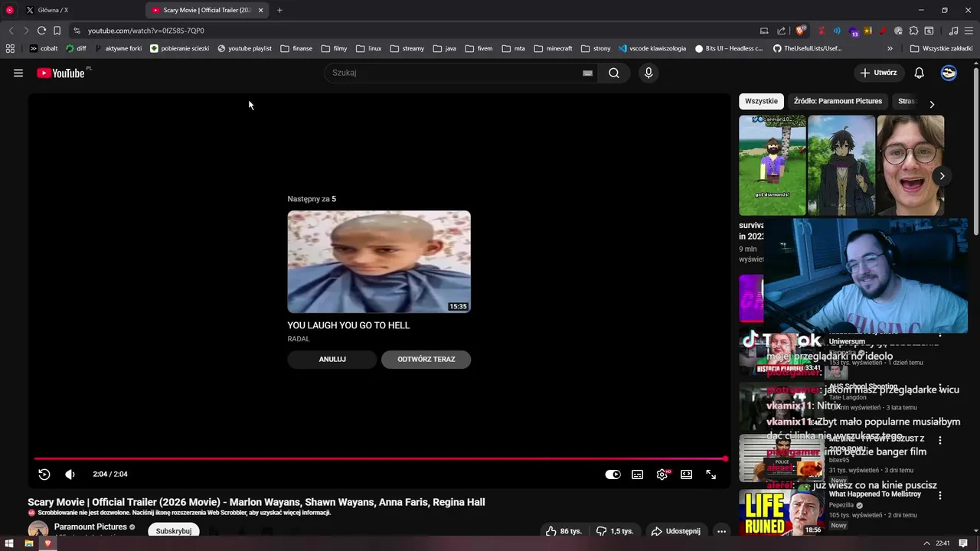The width and height of the screenshot is (980, 551).
Task: Click the URL address bar
Action: (413, 31)
